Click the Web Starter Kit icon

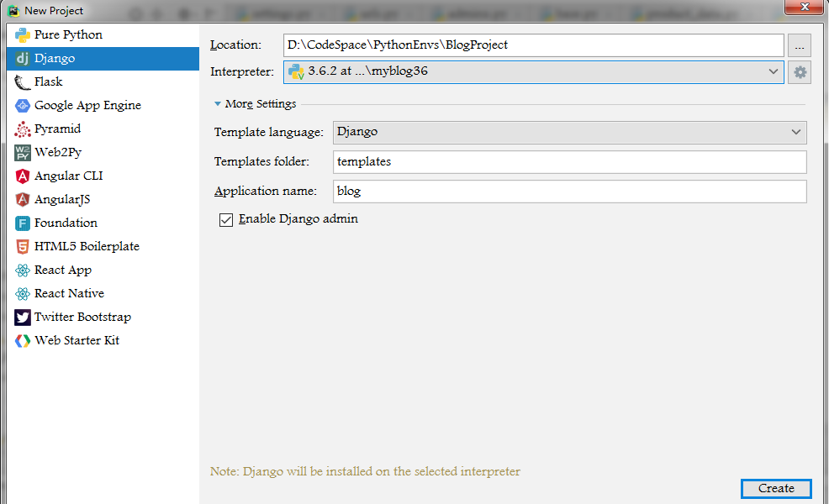click(22, 341)
